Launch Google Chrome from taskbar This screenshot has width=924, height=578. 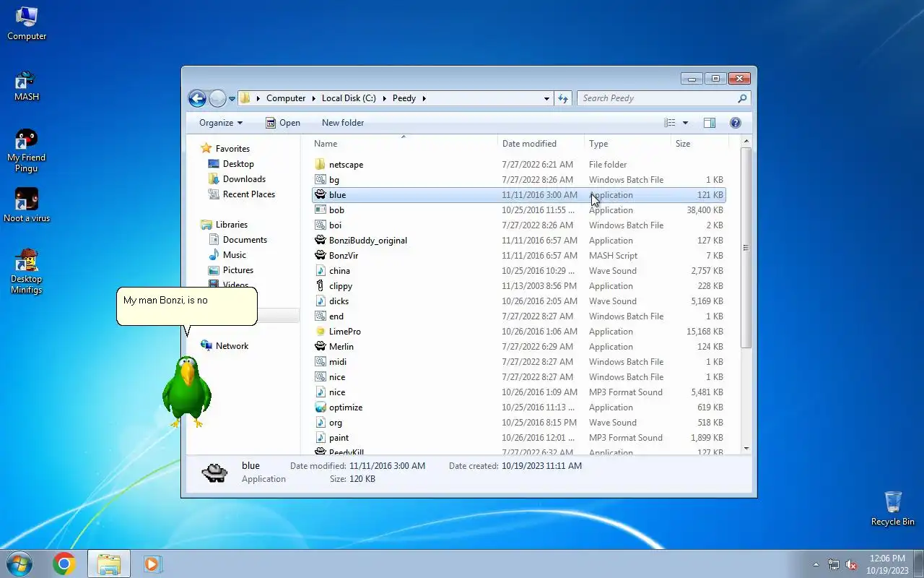pyautogui.click(x=64, y=564)
